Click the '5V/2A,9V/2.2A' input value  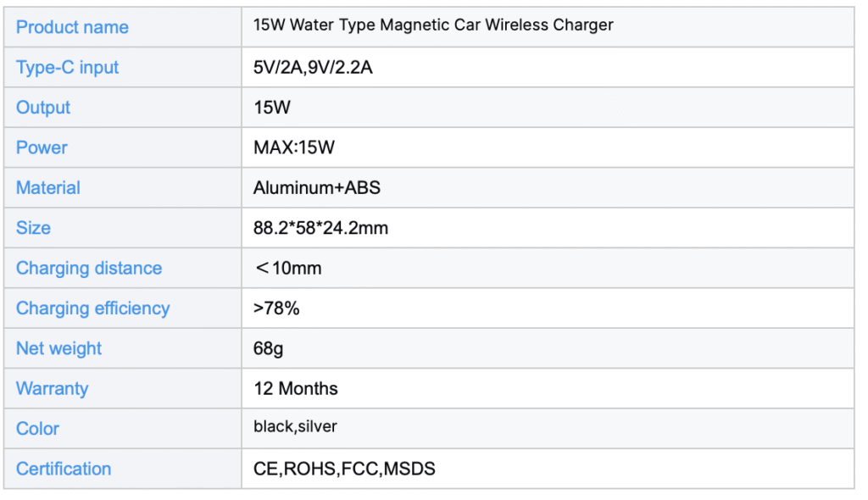pos(313,68)
